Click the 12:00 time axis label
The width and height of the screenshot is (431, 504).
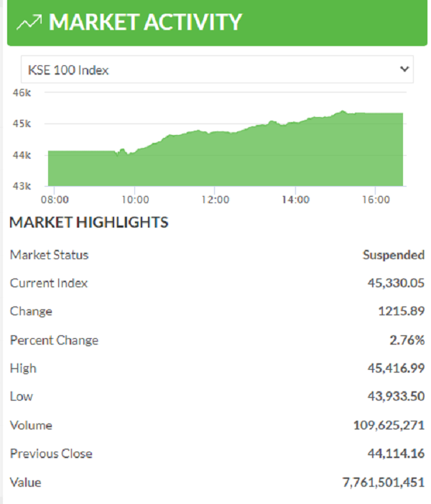tap(215, 199)
